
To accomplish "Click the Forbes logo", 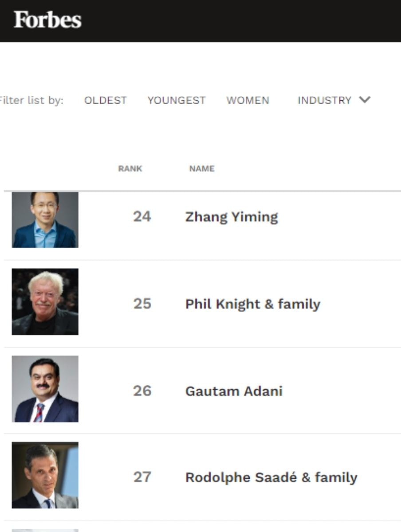I will tap(47, 20).
